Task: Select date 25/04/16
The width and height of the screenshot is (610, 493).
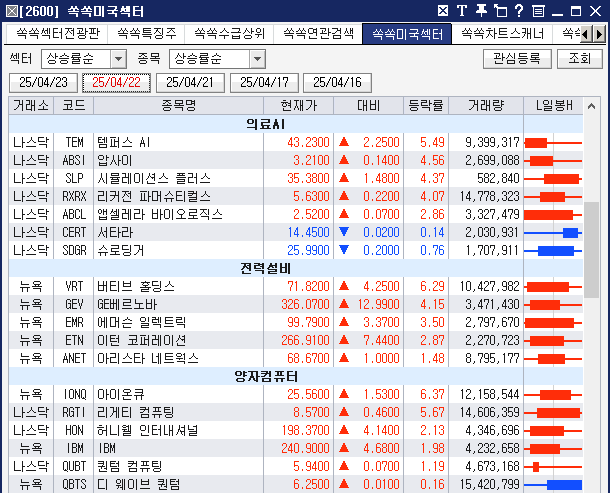Action: pyautogui.click(x=337, y=82)
